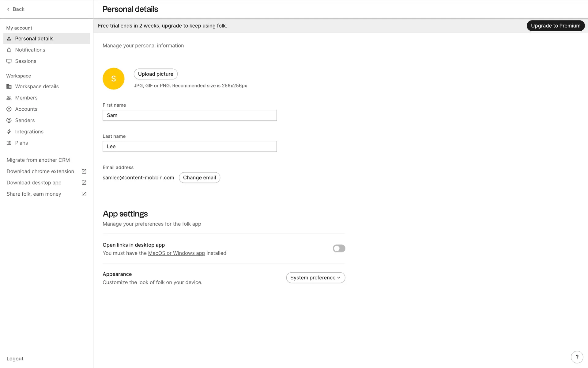Screen dimensions: 588x368
Task: Click into the First name field
Action: point(190,115)
